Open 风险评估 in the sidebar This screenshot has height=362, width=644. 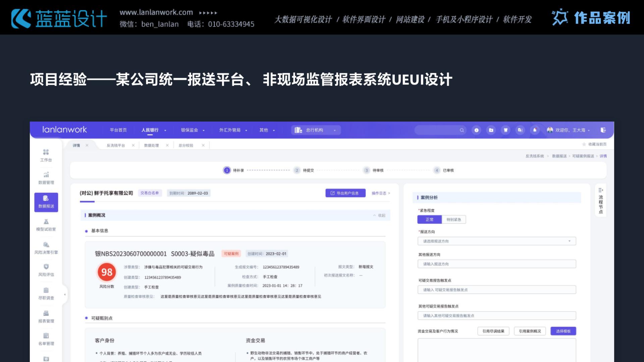point(46,270)
